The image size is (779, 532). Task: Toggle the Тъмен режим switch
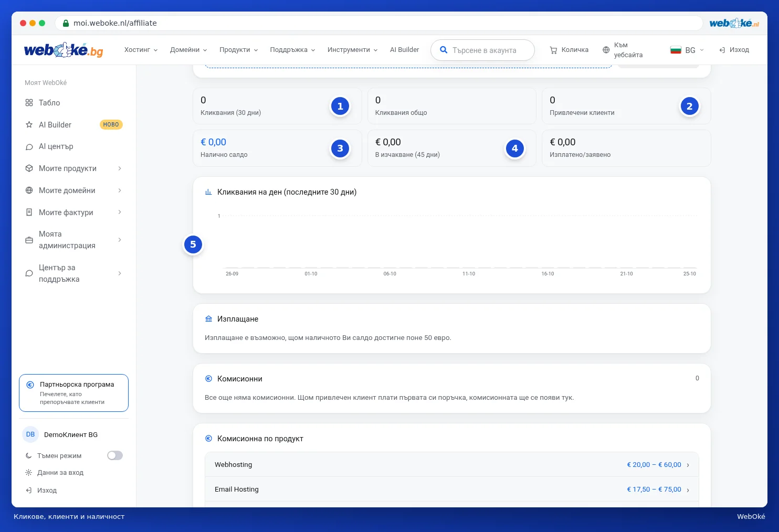(x=115, y=455)
